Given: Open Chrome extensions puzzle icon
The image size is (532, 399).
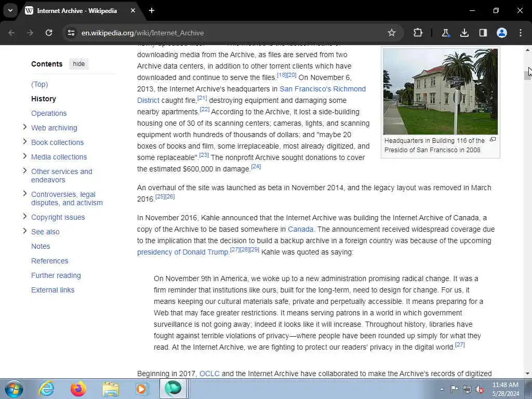Looking at the screenshot, I should [x=418, y=33].
